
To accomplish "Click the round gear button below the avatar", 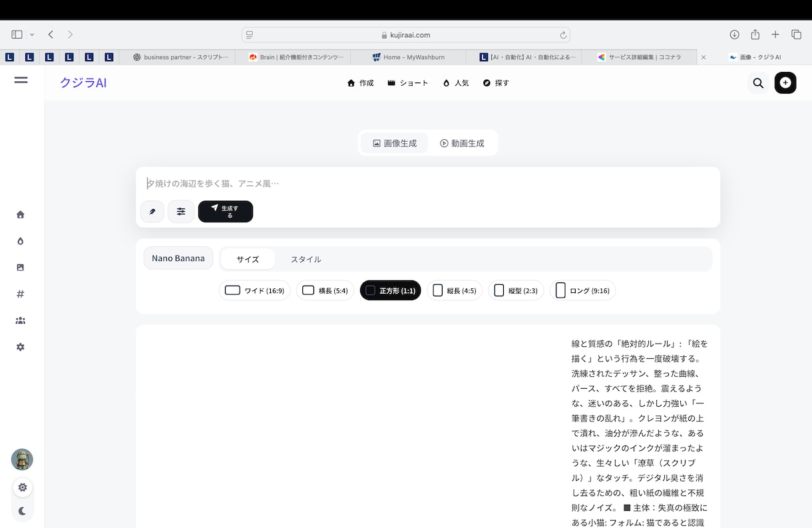I will [22, 487].
